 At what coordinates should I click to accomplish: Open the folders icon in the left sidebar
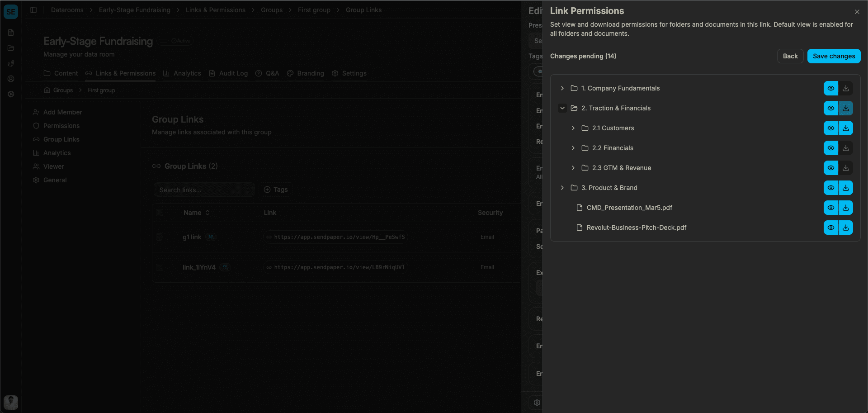pos(11,48)
